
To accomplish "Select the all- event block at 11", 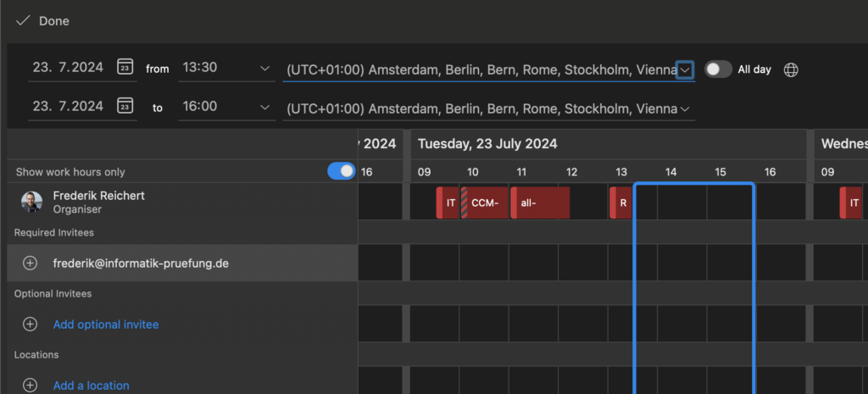I will click(539, 203).
